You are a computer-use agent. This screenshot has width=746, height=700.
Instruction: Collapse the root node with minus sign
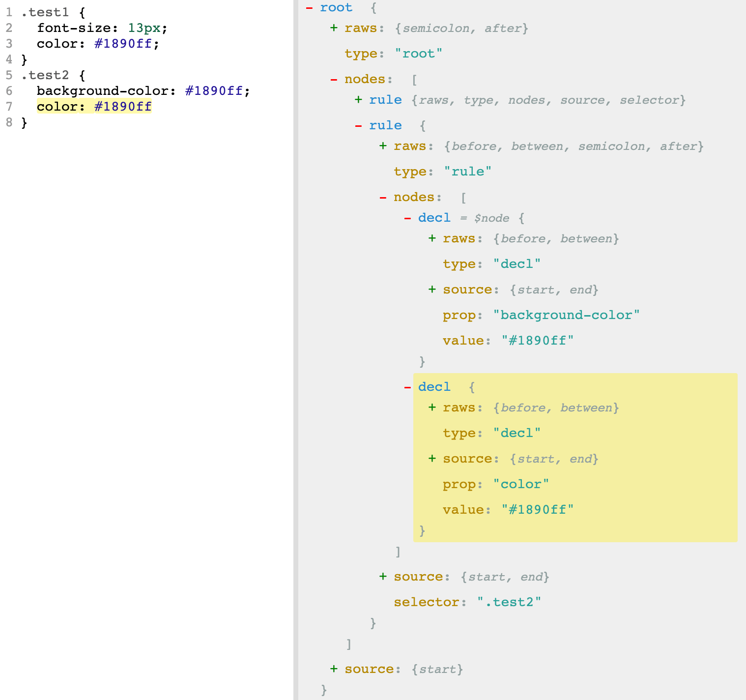click(309, 8)
